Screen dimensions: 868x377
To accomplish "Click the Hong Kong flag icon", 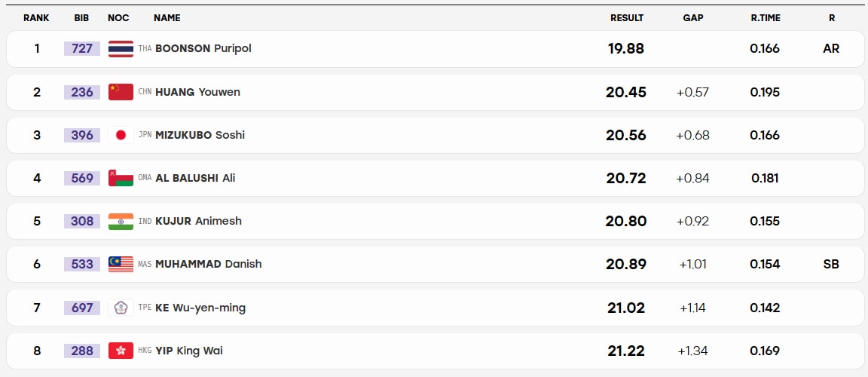I will (121, 351).
